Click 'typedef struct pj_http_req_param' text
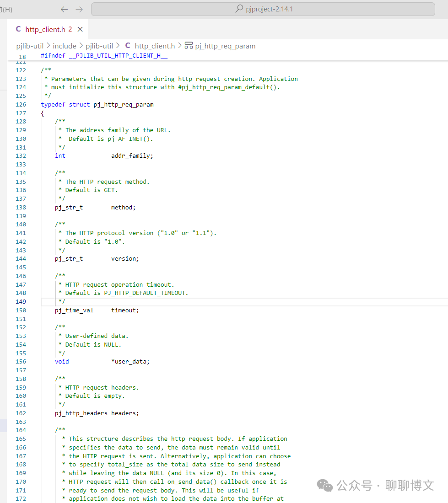Viewport: 448px width, 503px height. click(x=97, y=105)
